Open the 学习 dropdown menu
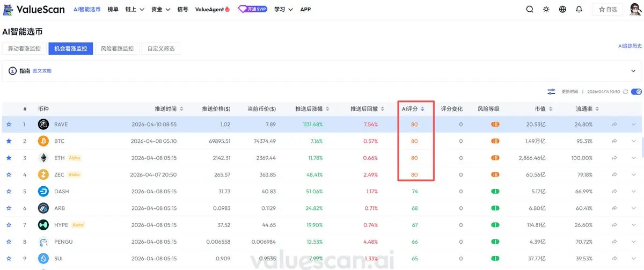This screenshot has height=270, width=644. (x=284, y=9)
